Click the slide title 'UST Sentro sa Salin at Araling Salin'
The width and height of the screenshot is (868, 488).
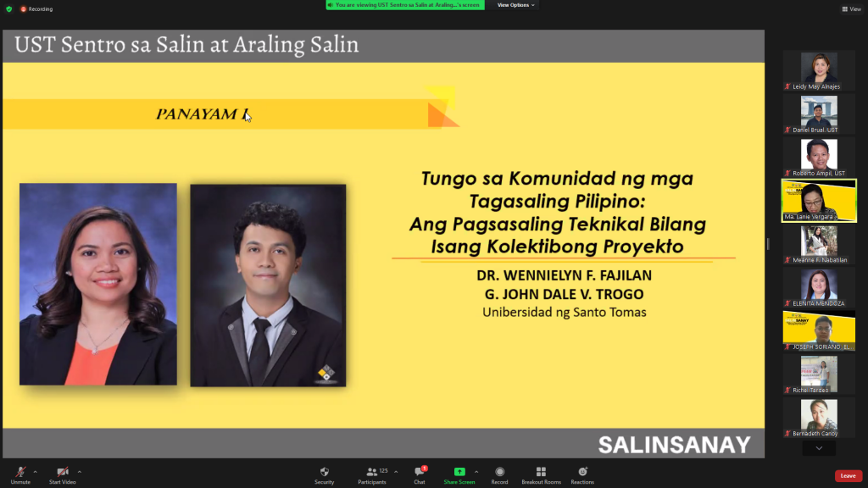point(186,45)
